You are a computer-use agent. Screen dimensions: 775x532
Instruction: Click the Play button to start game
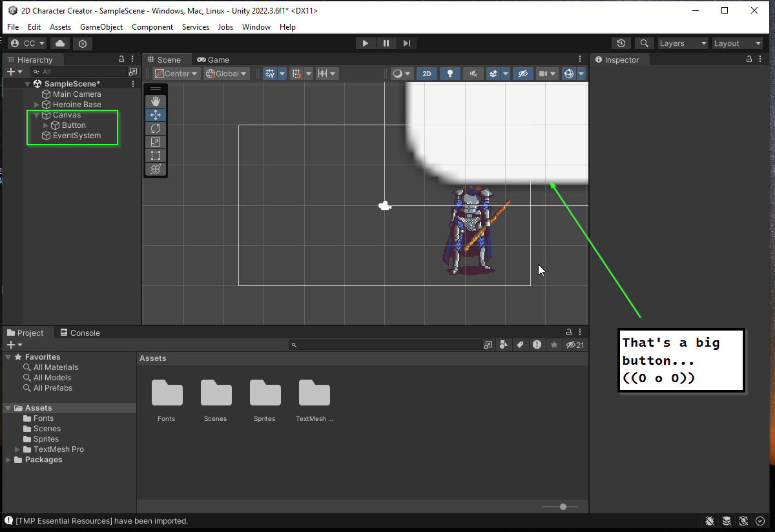click(x=365, y=43)
